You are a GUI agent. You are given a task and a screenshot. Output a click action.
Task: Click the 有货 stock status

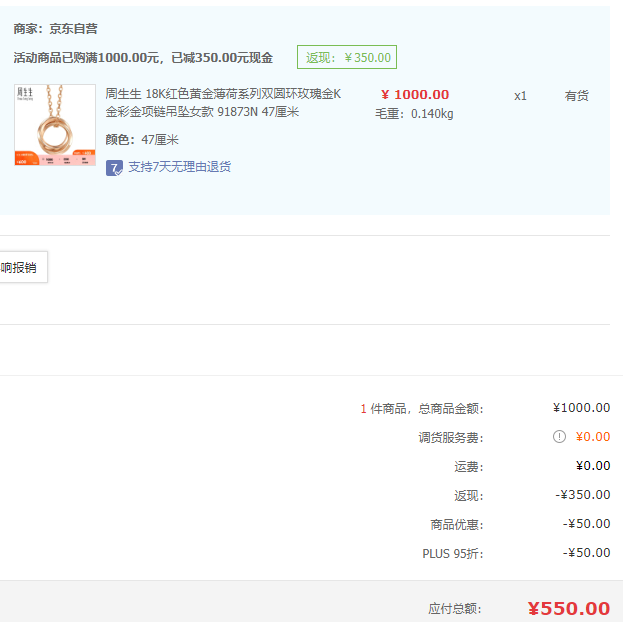coord(577,96)
